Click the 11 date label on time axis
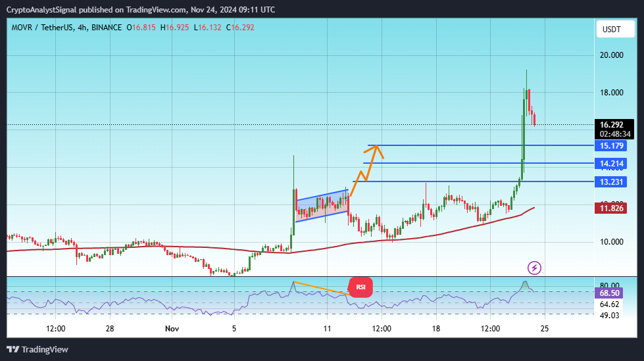This screenshot has height=361, width=644. tap(327, 329)
